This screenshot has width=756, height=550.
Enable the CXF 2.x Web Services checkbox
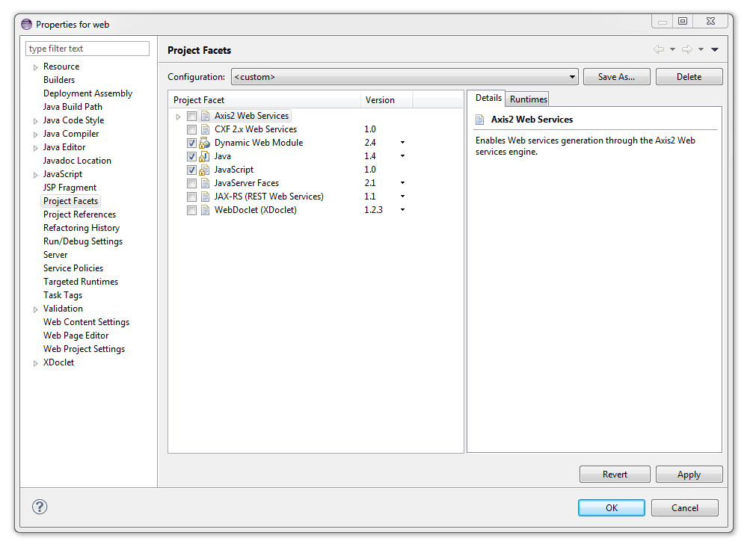[191, 129]
